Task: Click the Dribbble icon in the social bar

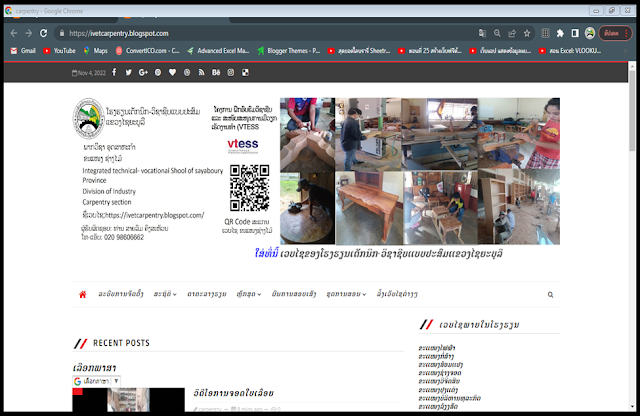Action: 187,72
